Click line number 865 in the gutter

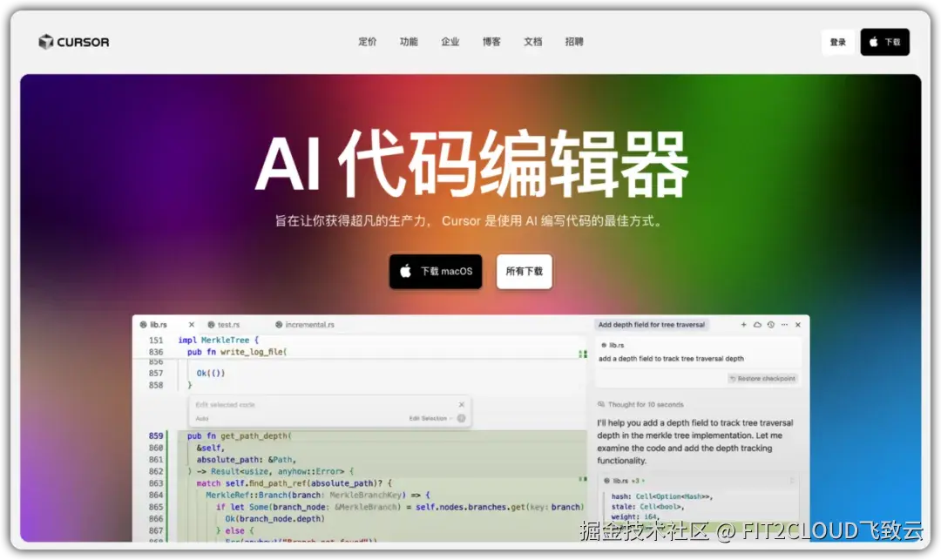[x=156, y=507]
